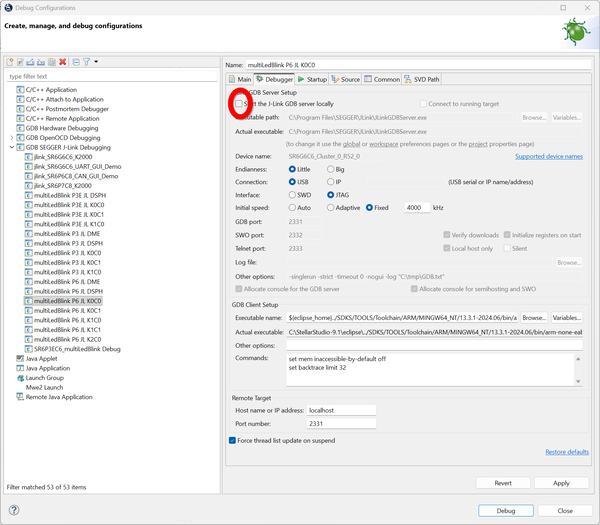Duplicate the selected launch configuration
This screenshot has width=600, height=525.
coord(52,62)
